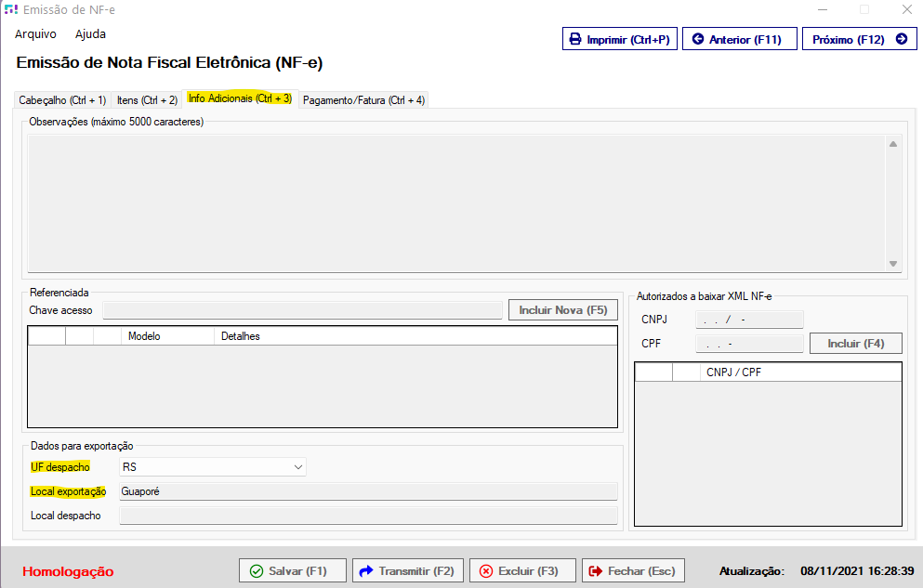Expand the UF despacho dropdown
The height and width of the screenshot is (588, 923).
pos(297,467)
